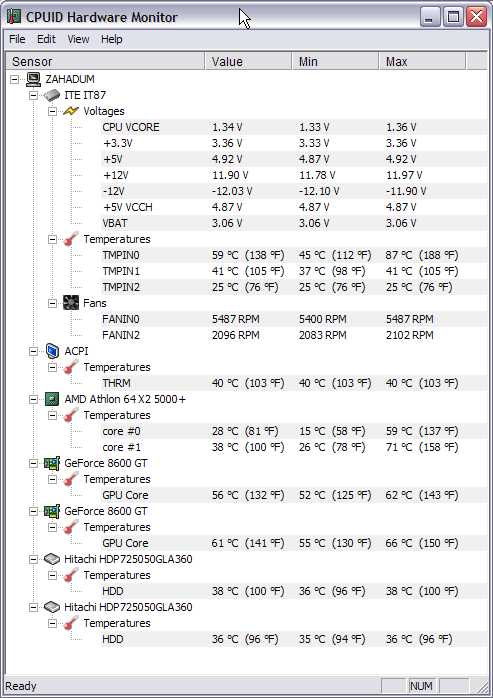493x698 pixels.
Task: Click the Value column header
Action: (x=249, y=61)
